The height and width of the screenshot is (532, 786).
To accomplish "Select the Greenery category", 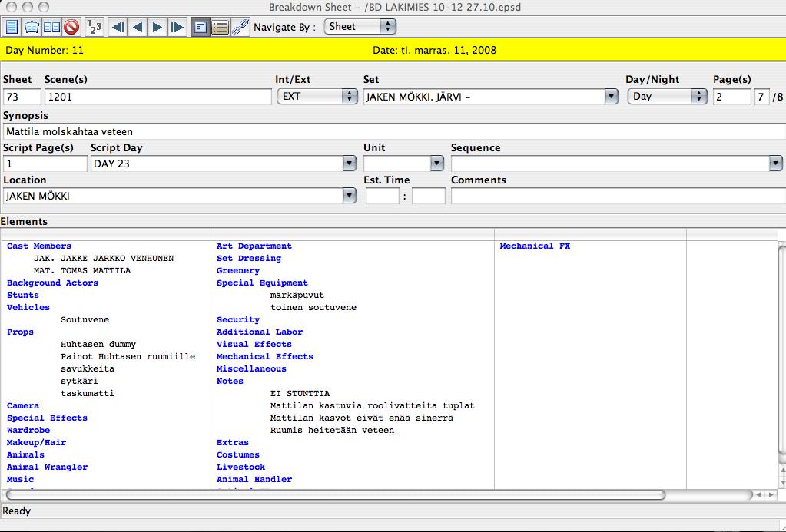I will tap(237, 270).
